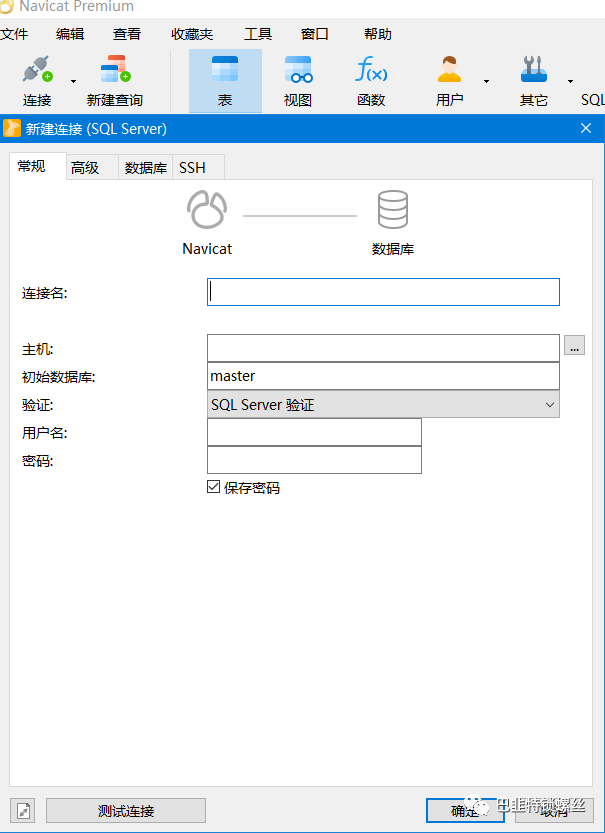Open the 查看 menu
This screenshot has height=833, width=605.
(x=127, y=34)
